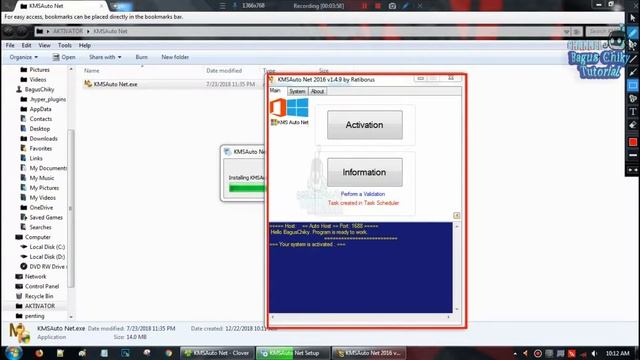640x360 pixels.
Task: Close the recorder bar with X
Action: 420,6
